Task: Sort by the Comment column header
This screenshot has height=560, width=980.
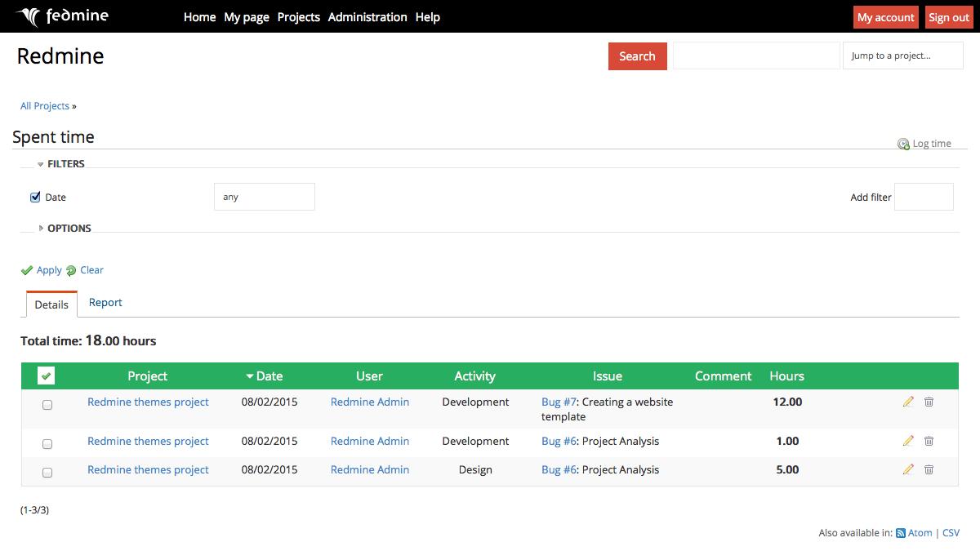Action: 724,376
